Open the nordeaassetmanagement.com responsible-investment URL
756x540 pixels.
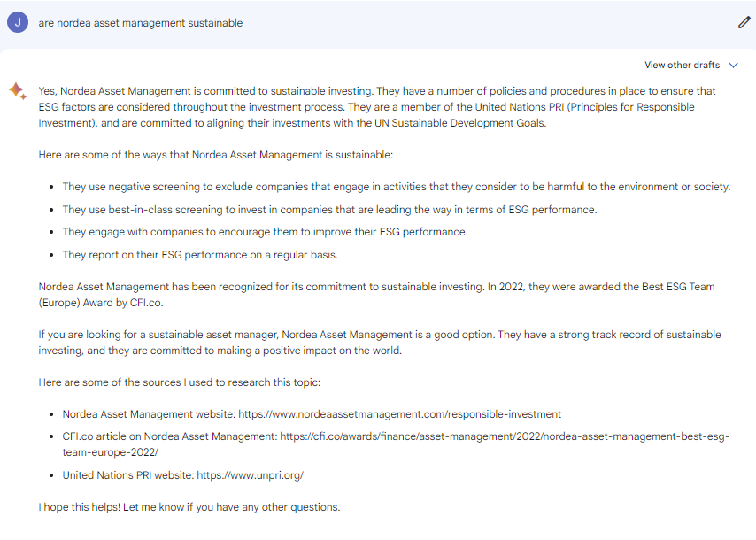coord(400,414)
